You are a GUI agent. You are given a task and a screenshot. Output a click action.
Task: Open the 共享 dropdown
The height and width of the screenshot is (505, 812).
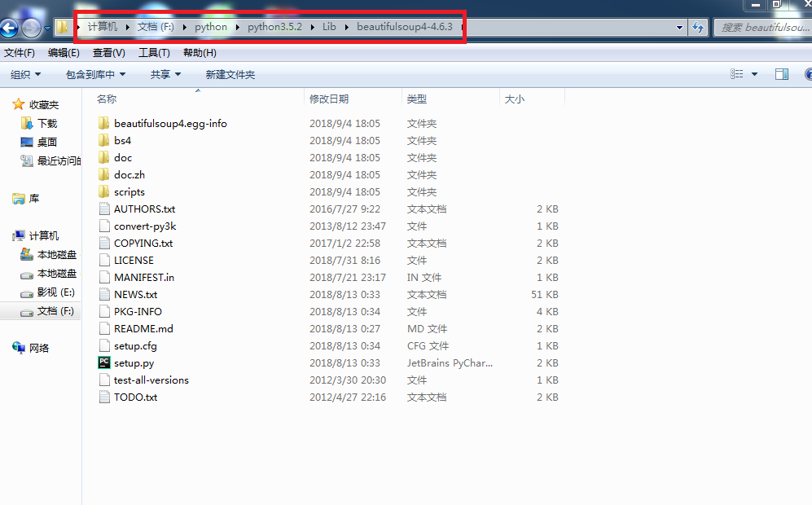tap(165, 75)
